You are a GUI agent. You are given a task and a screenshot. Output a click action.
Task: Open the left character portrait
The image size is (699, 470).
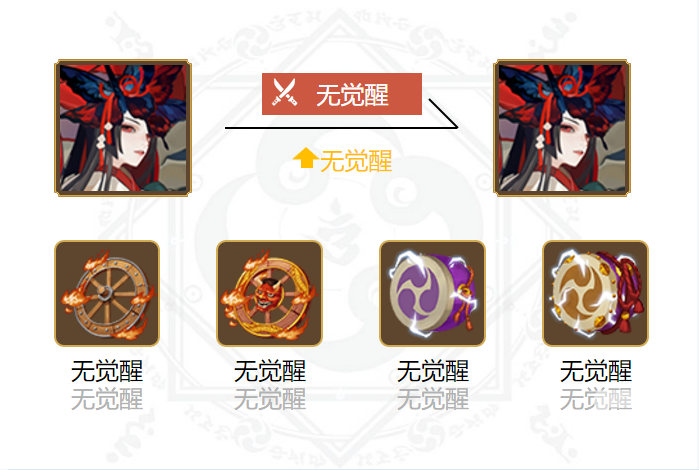[123, 128]
